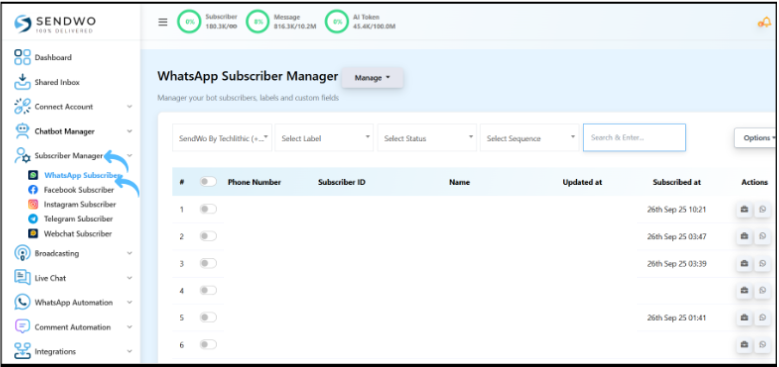Click the Live Chat sidebar icon

click(22, 278)
